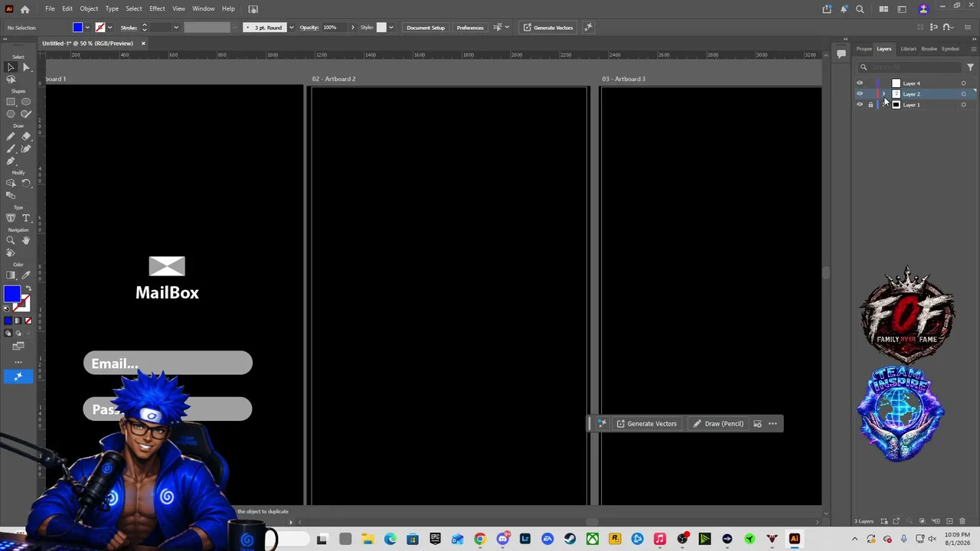Screen dimensions: 980x551
Task: Select the Hand navigation tool
Action: pos(26,240)
